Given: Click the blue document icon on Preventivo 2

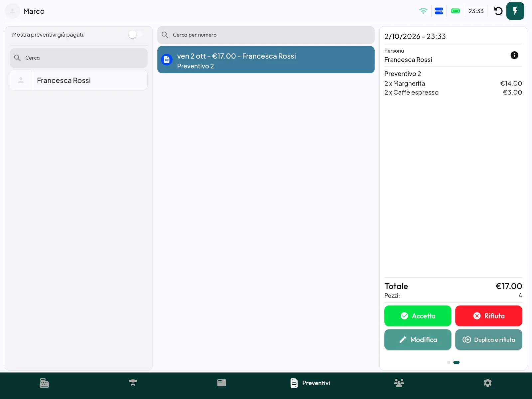Looking at the screenshot, I should click(167, 60).
